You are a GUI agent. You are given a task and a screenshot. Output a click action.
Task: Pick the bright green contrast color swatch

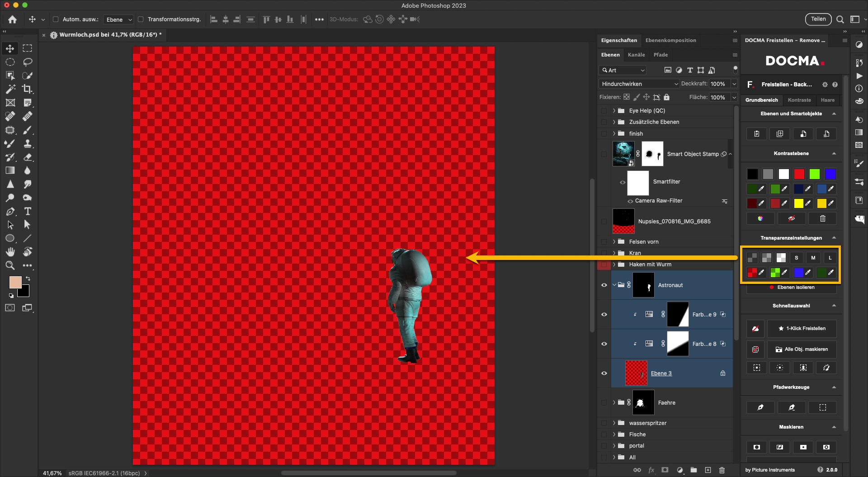click(x=815, y=174)
